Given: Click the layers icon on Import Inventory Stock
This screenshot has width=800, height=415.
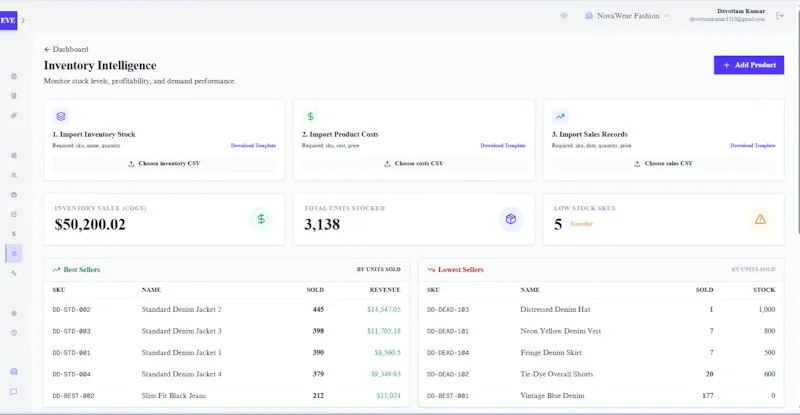Looking at the screenshot, I should [61, 116].
